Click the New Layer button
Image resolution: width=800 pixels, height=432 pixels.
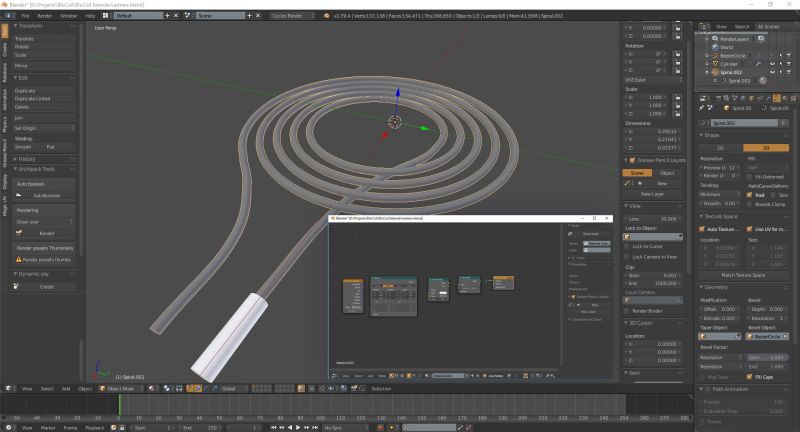tap(652, 194)
